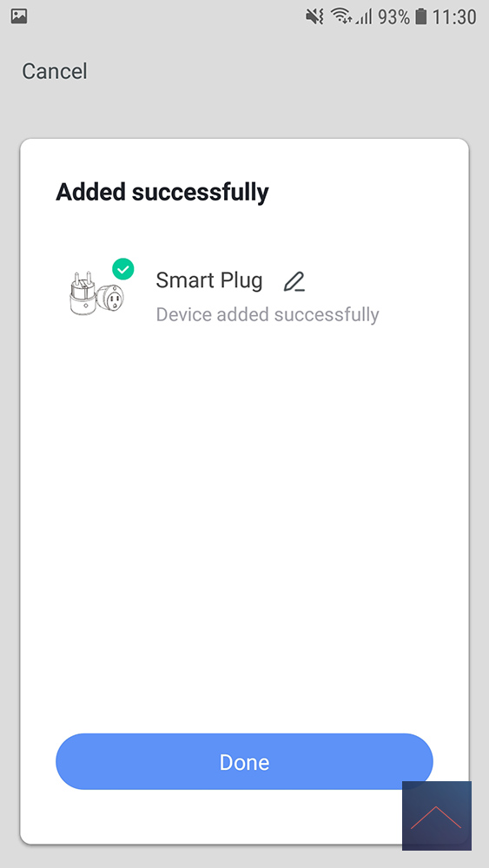Tap the 93% battery percentage text
The width and height of the screenshot is (489, 868).
pos(393,17)
